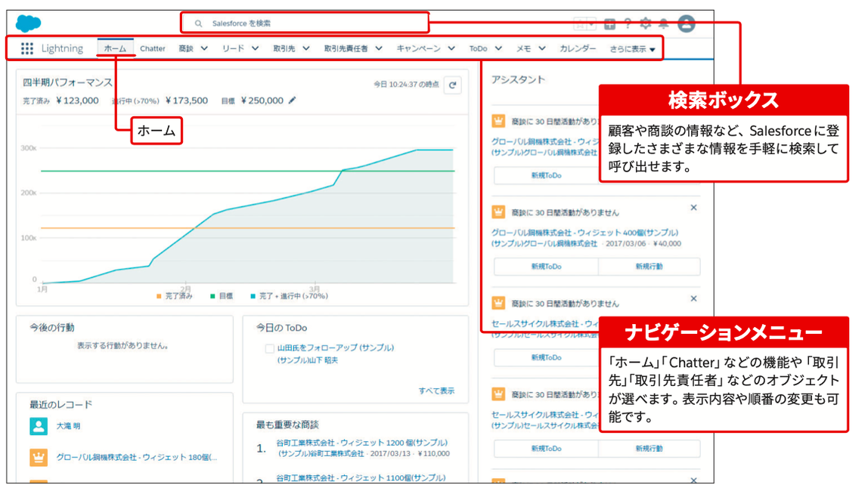868x494 pixels.
Task: Open recent record グローバル鋼機株式会社 - ウィジェット 180個
Action: 137,458
